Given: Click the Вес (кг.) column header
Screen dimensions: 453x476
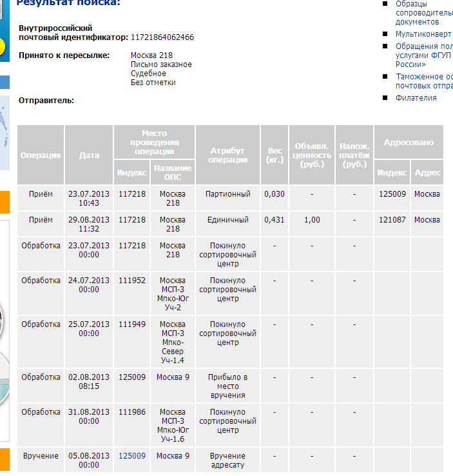Looking at the screenshot, I should pyautogui.click(x=275, y=155).
